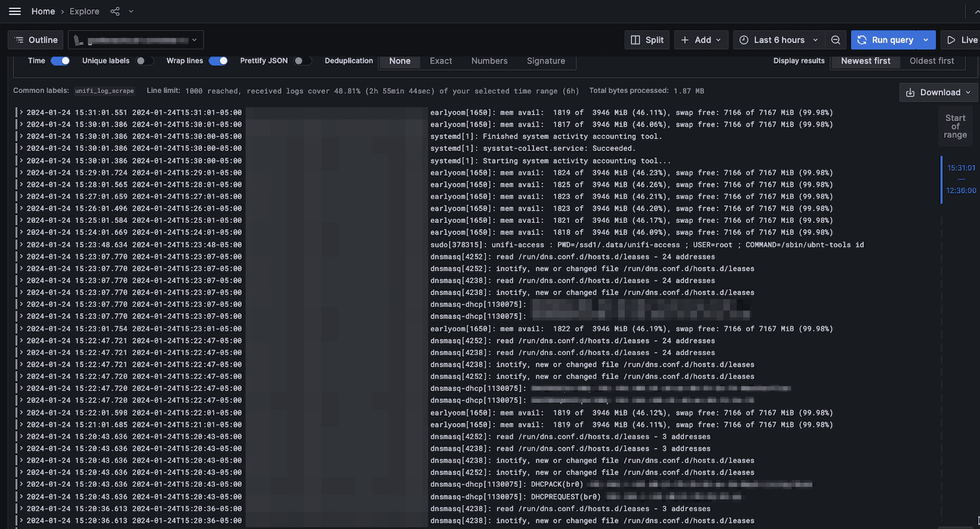Image resolution: width=980 pixels, height=529 pixels.
Task: Expand the 15:31:01.551 earlyoom log row
Action: (21, 113)
